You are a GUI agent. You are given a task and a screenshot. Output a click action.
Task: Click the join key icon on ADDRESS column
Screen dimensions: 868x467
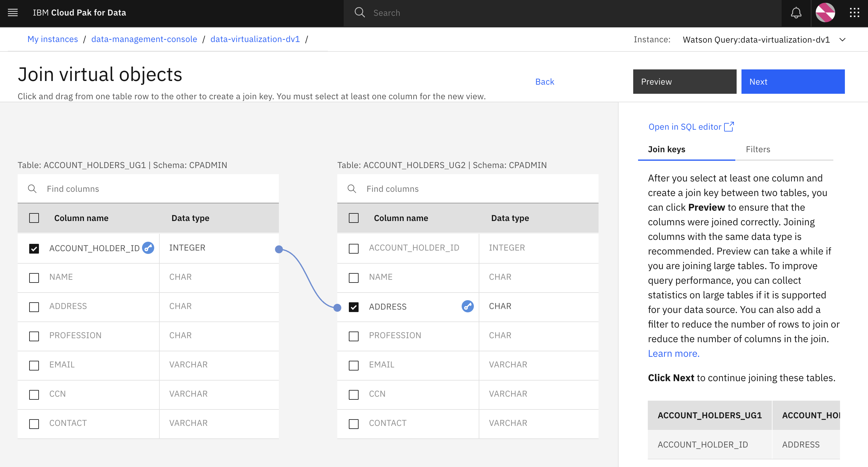467,307
